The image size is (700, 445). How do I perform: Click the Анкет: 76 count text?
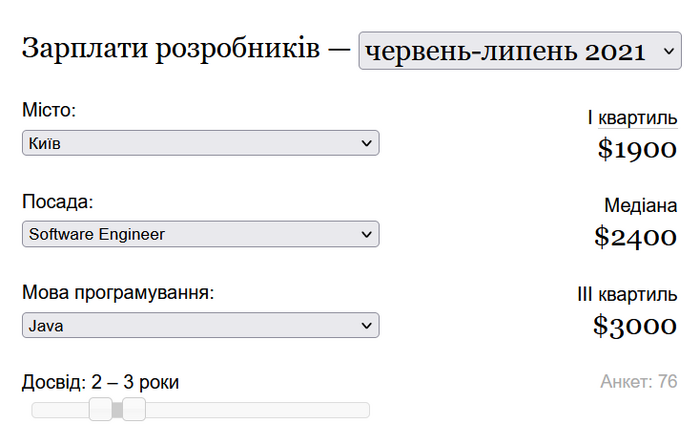pyautogui.click(x=638, y=382)
